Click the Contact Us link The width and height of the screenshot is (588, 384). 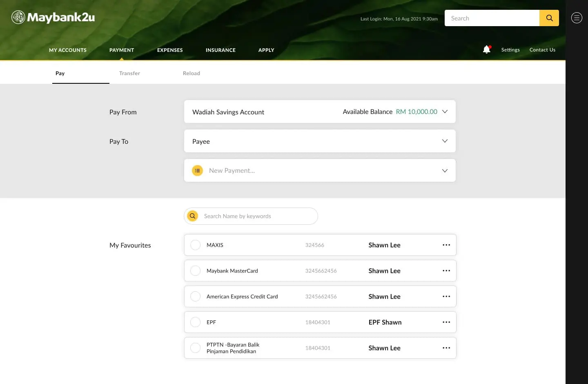pyautogui.click(x=542, y=50)
